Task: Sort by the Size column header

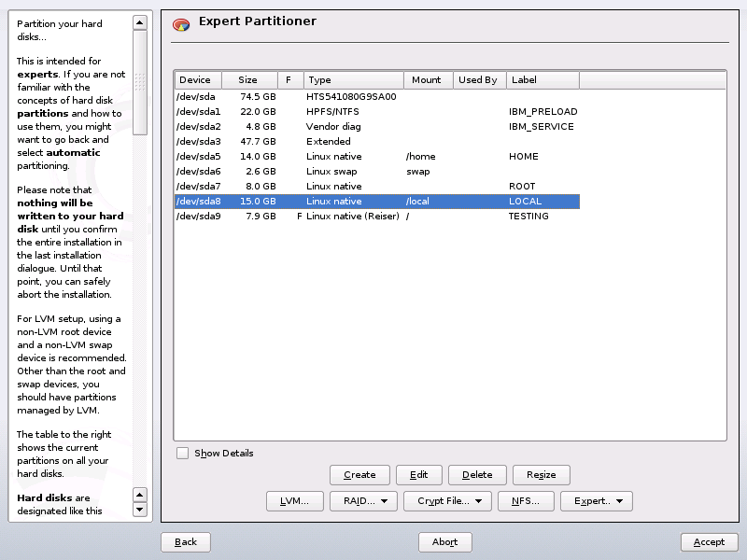Action: pos(249,80)
